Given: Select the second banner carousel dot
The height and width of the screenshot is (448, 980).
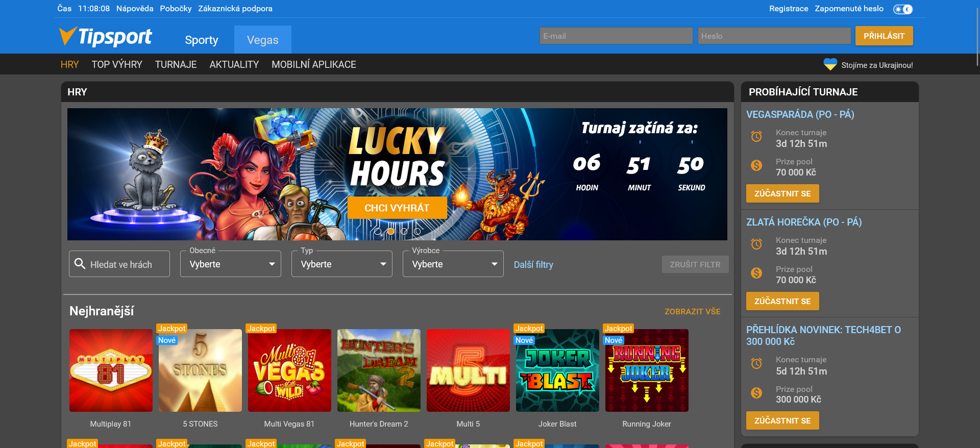Looking at the screenshot, I should 390,231.
